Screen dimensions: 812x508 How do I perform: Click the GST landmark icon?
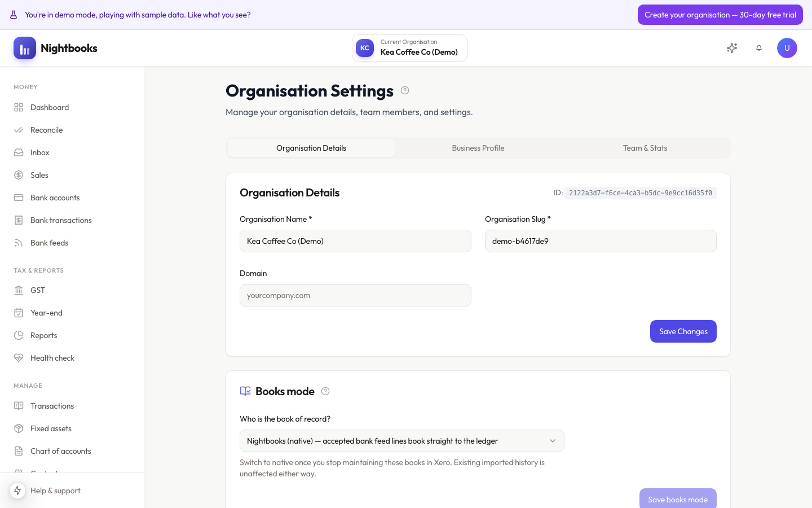[x=19, y=290]
